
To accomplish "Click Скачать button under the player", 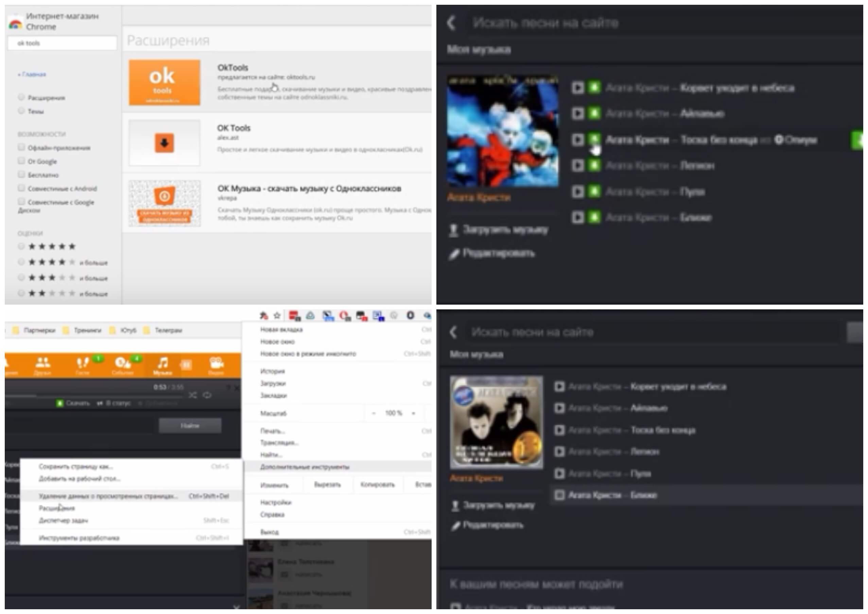I will pos(73,404).
